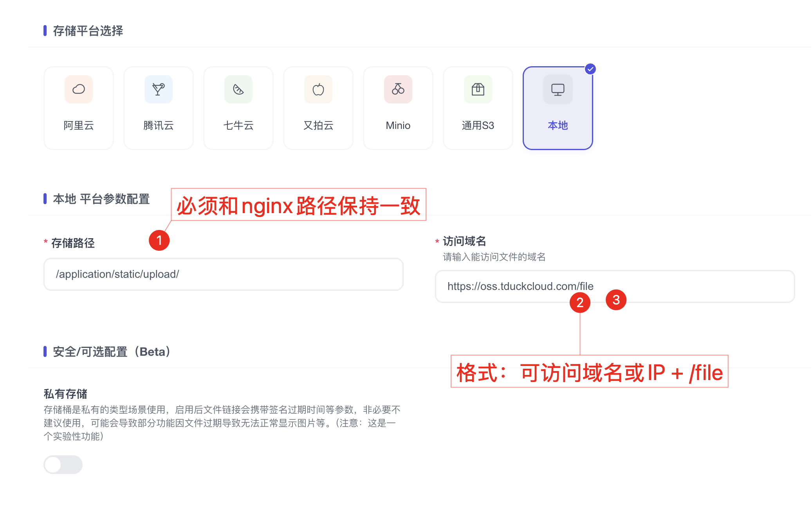
Task: Choose 腾讯云 as storage platform
Action: point(159,125)
